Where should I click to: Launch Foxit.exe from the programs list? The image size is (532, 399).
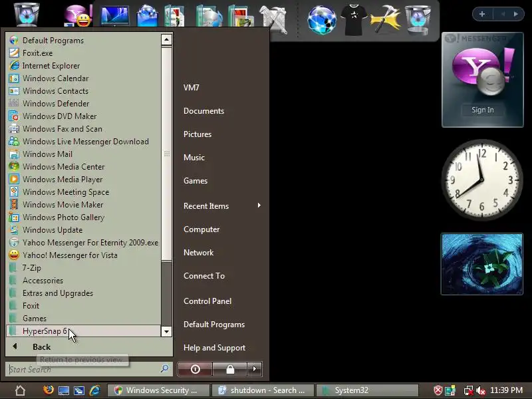pyautogui.click(x=83, y=53)
